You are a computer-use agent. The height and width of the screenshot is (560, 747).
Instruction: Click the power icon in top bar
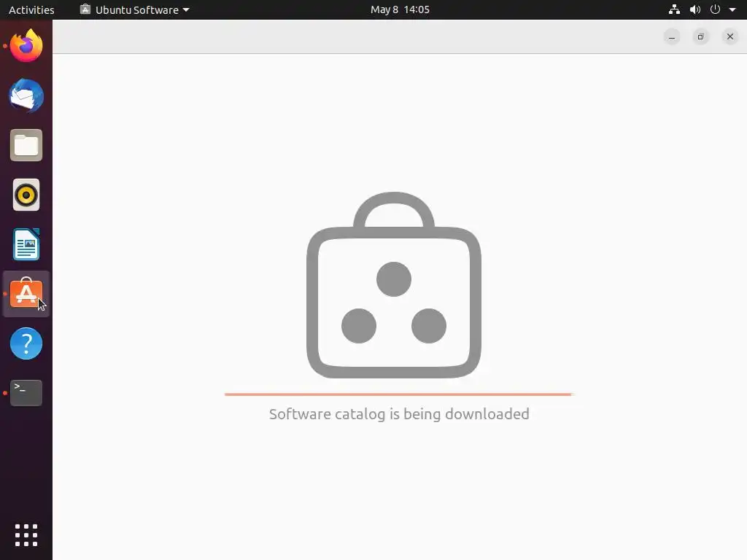pos(715,9)
